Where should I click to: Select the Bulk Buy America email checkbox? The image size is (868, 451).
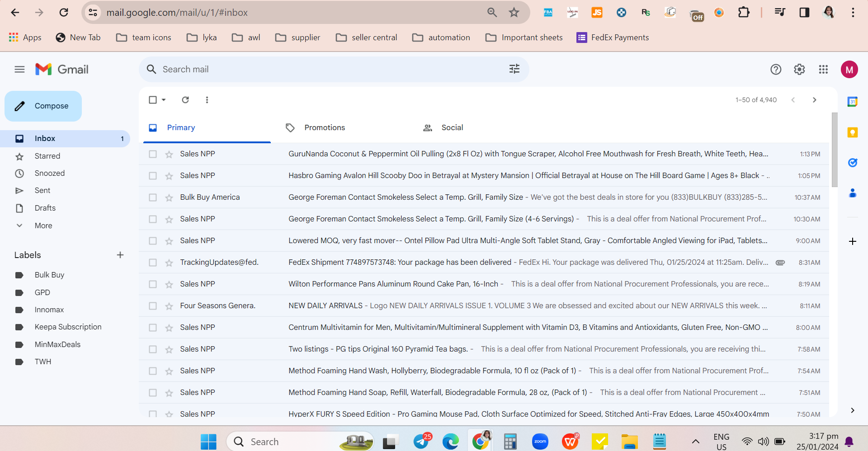153,197
